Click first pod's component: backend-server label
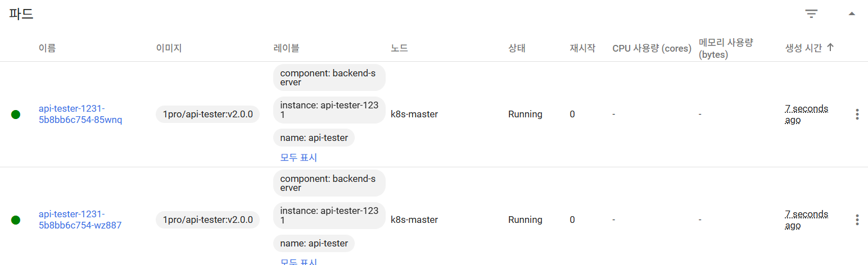 click(329, 77)
